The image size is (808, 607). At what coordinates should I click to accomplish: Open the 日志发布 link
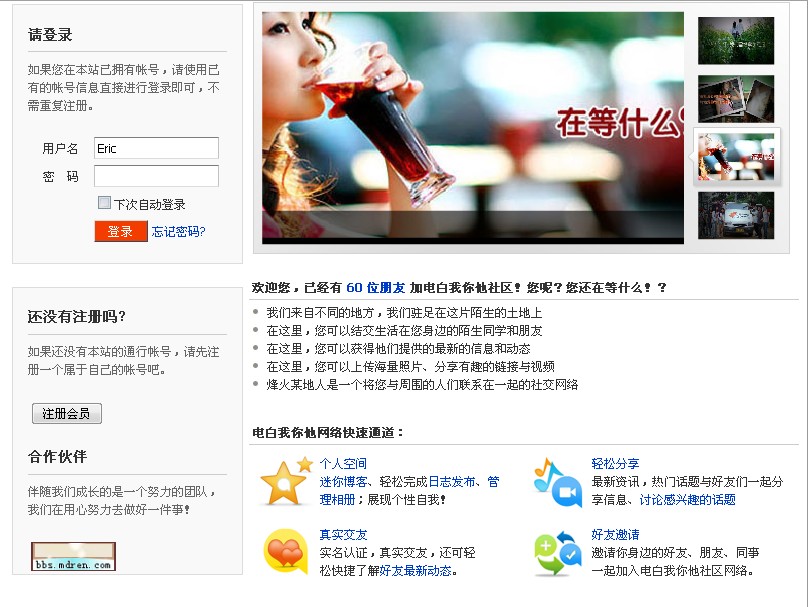pyautogui.click(x=452, y=482)
